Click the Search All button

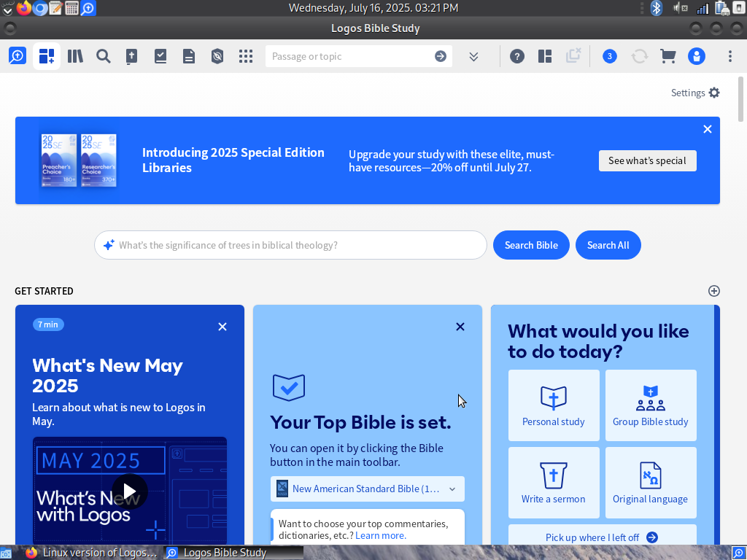608,245
